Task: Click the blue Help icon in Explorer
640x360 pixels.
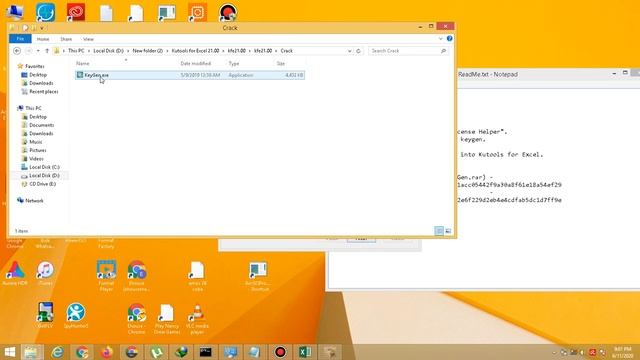Action: tap(449, 38)
